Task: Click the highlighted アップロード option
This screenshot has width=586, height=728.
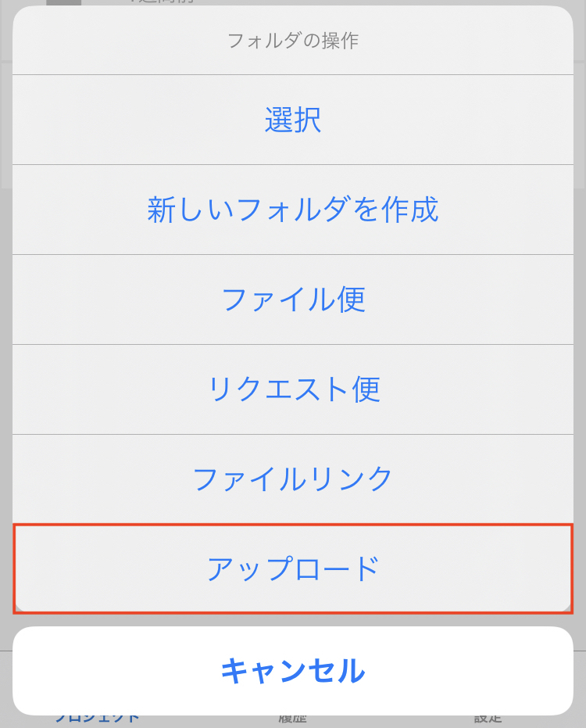Action: tap(293, 568)
